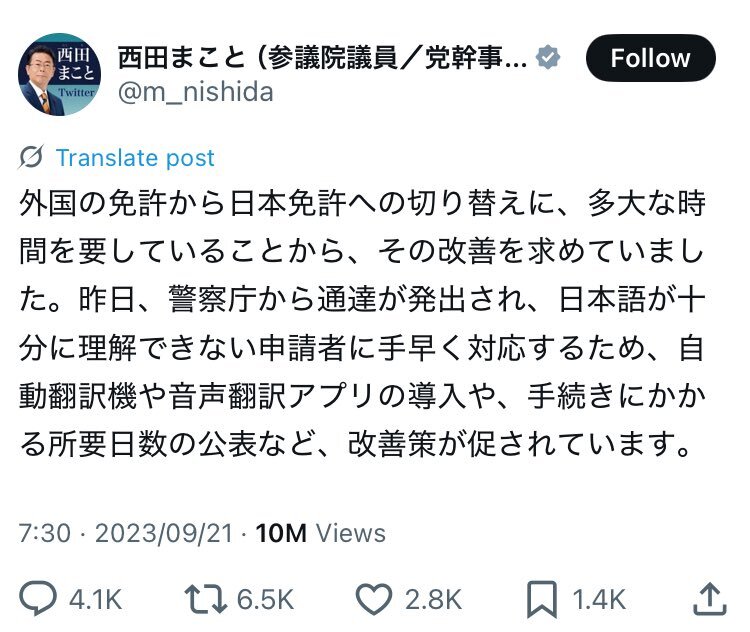Screen dimensions: 750x632
Task: Click the 1.4K bookmark count
Action: tap(598, 600)
